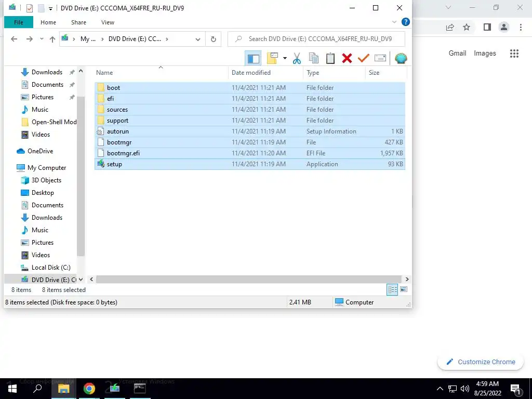Select the efi folder
This screenshot has height=399, width=532.
250,98
